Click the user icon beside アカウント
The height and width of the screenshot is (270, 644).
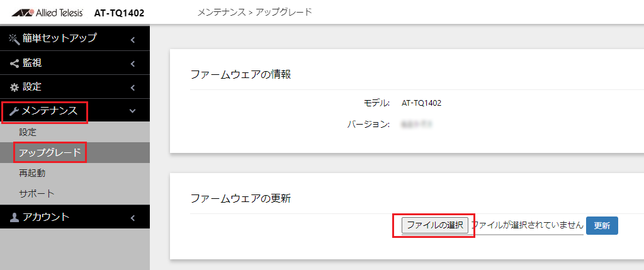pyautogui.click(x=14, y=217)
